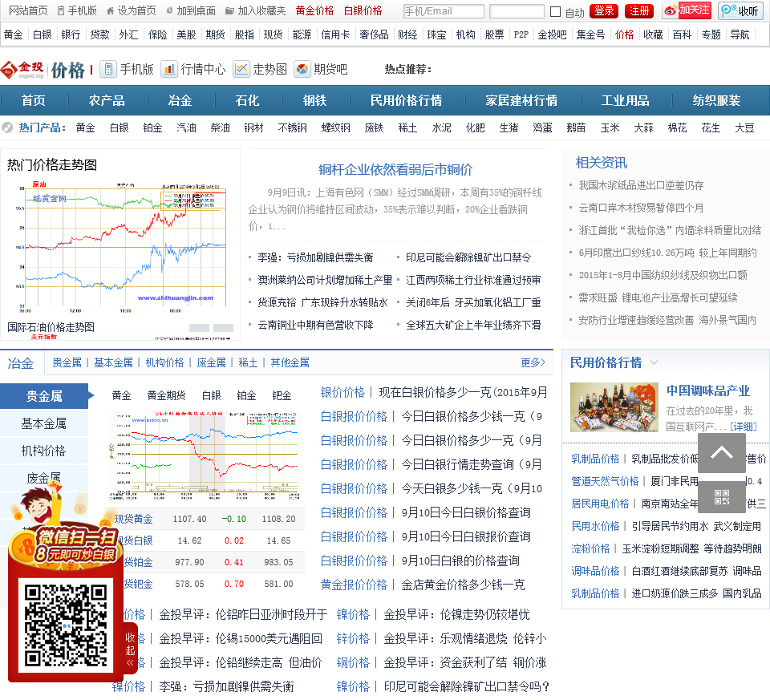Open the 股票 link in top channel bar

coord(494,34)
